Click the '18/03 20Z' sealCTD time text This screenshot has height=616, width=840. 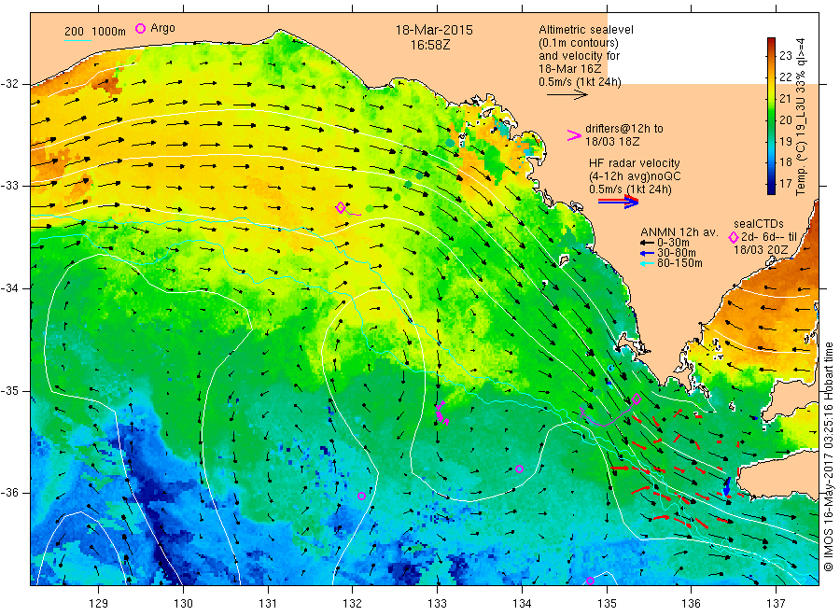(x=761, y=249)
